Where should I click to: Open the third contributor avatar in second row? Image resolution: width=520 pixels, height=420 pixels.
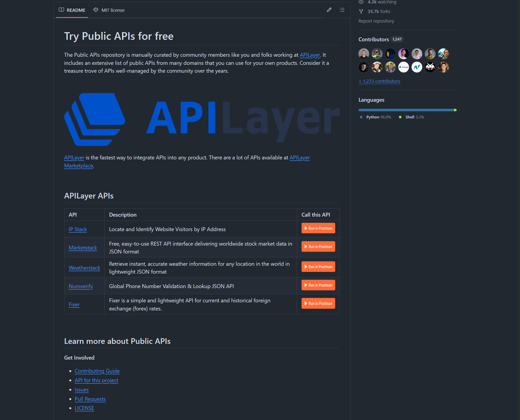coord(390,67)
